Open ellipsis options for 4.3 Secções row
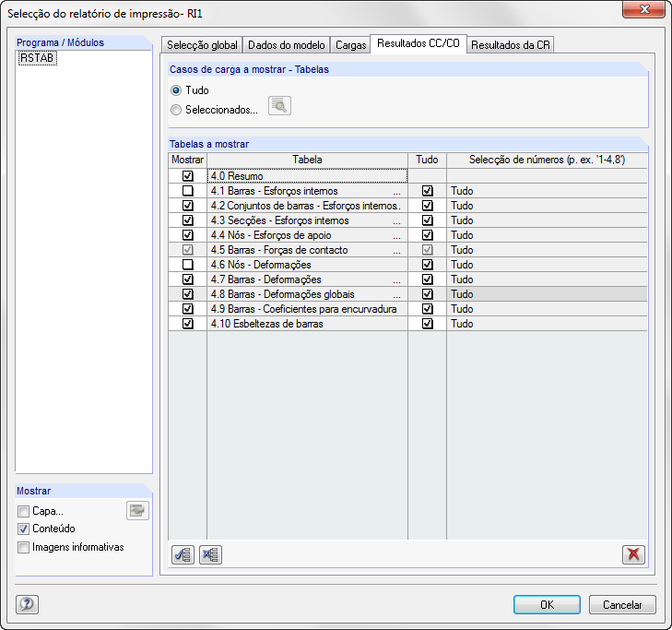 coord(397,220)
